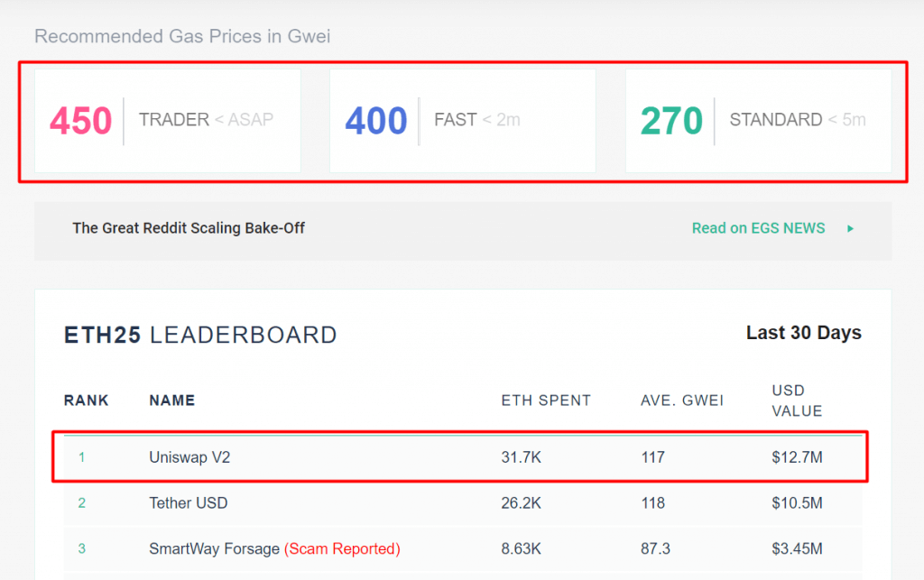
Task: Select the blue 400 FAST gas price number
Action: pyautogui.click(x=375, y=120)
